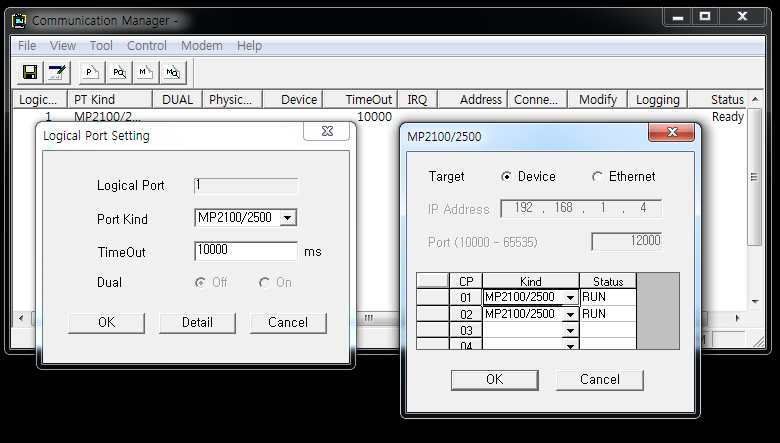Click the RUN status cell for CP 02
The image size is (780, 443).
[x=607, y=314]
